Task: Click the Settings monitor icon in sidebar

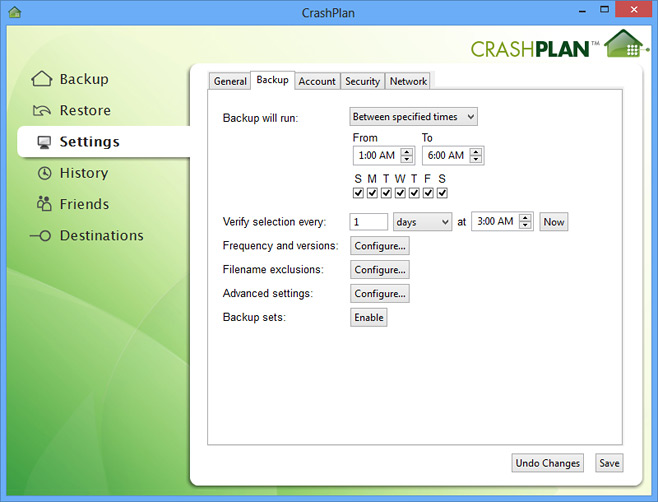Action: tap(44, 142)
